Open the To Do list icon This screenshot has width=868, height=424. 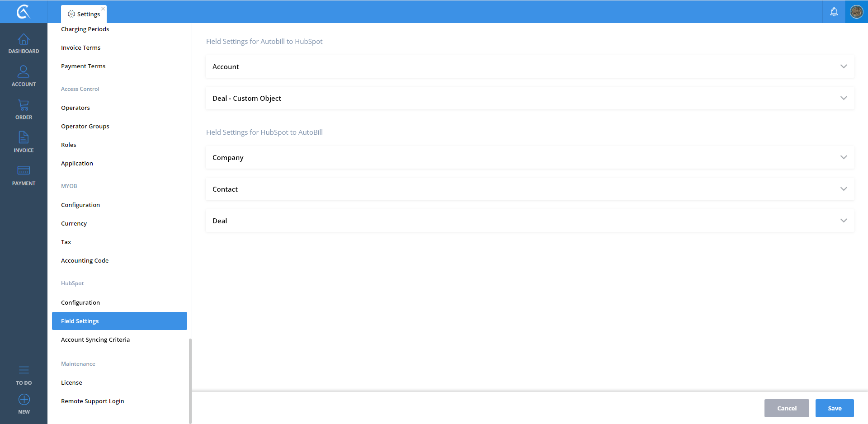24,371
